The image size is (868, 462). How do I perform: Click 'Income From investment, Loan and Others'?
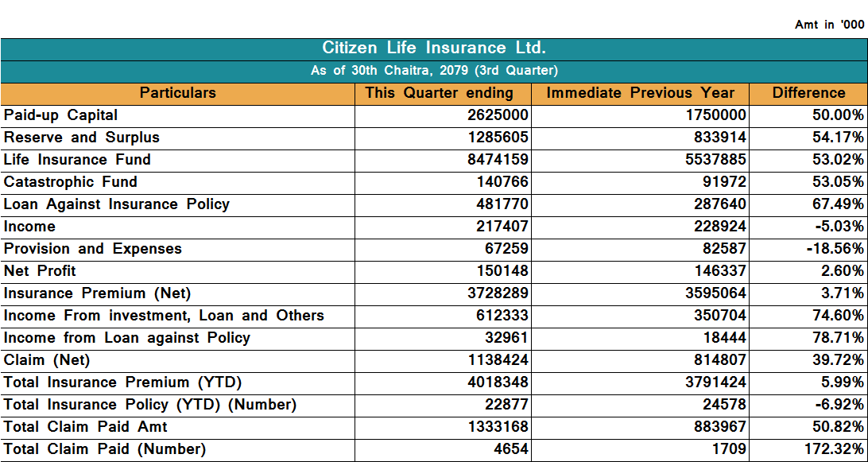pos(164,315)
